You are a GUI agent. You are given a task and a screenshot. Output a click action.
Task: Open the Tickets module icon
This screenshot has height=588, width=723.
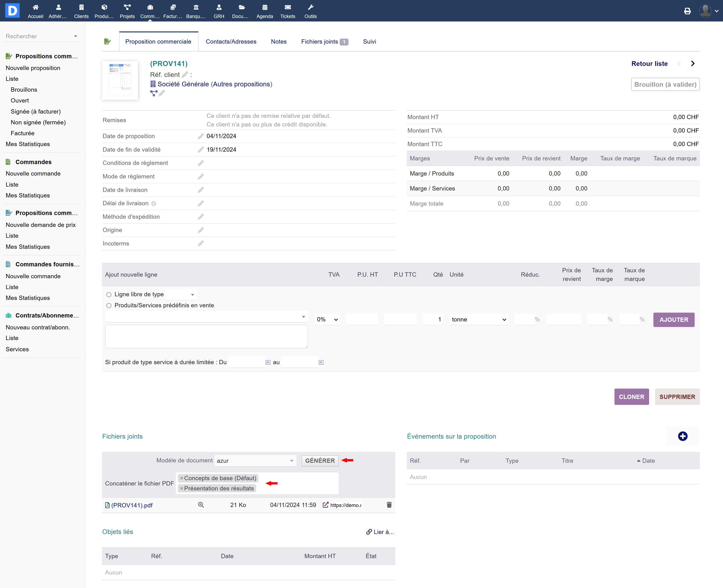coord(287,11)
